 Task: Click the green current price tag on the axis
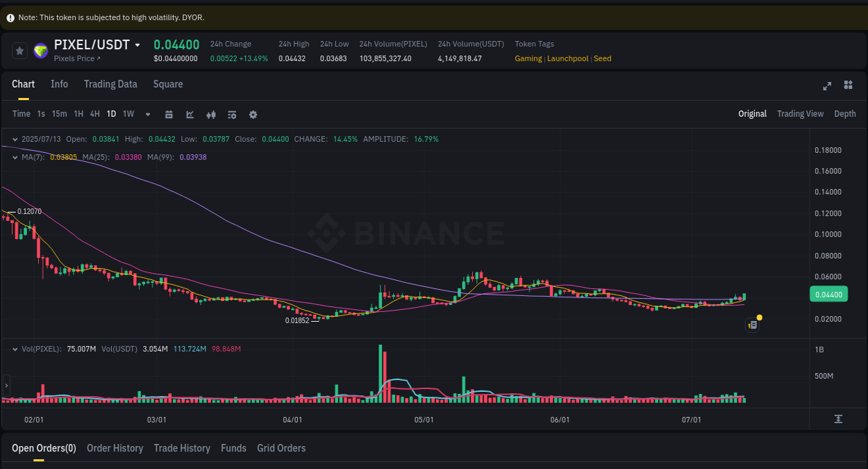coord(828,294)
